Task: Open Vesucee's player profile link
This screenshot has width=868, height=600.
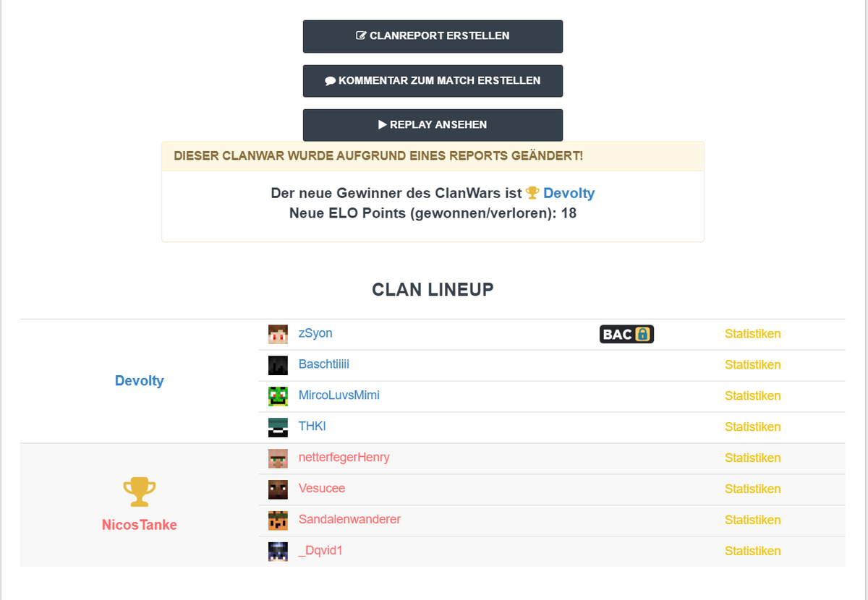Action: (x=322, y=489)
